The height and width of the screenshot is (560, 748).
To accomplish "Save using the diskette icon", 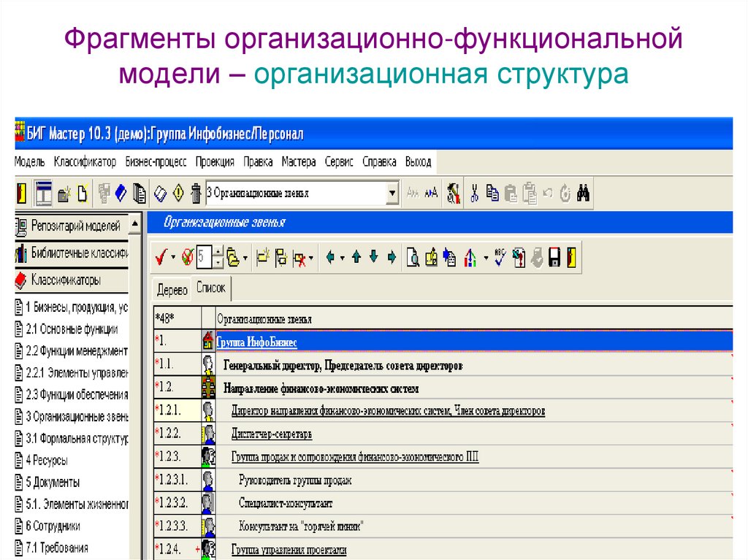I will click(x=555, y=257).
